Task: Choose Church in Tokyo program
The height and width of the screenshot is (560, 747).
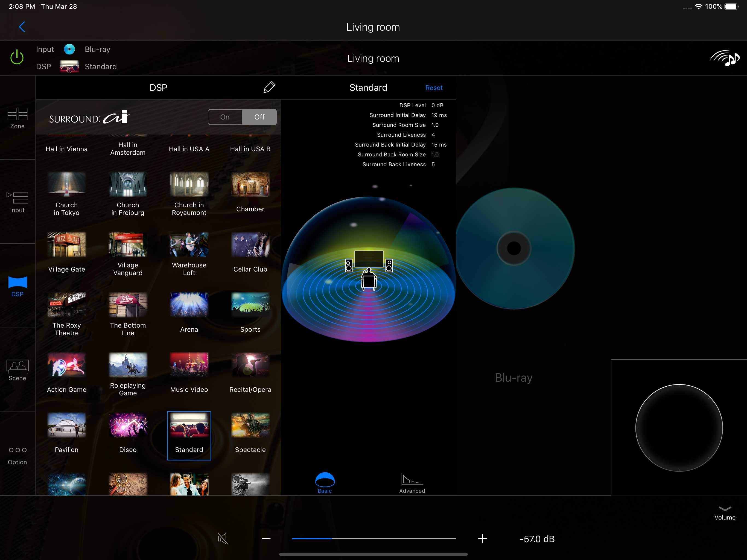Action: 66,194
